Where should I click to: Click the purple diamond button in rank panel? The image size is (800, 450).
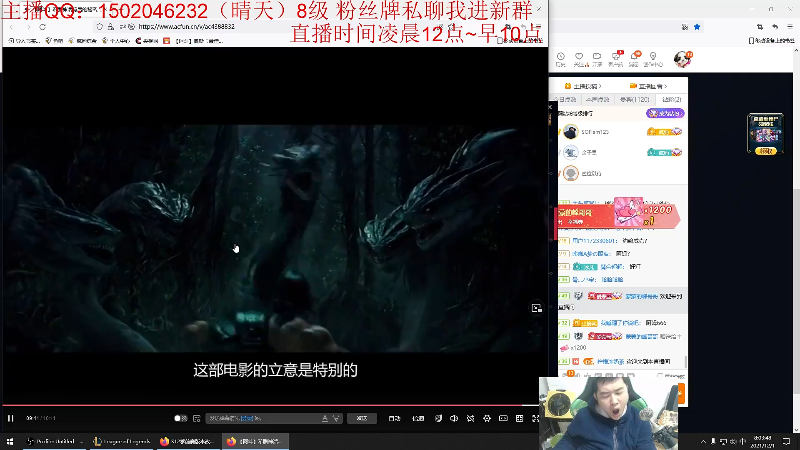click(665, 113)
